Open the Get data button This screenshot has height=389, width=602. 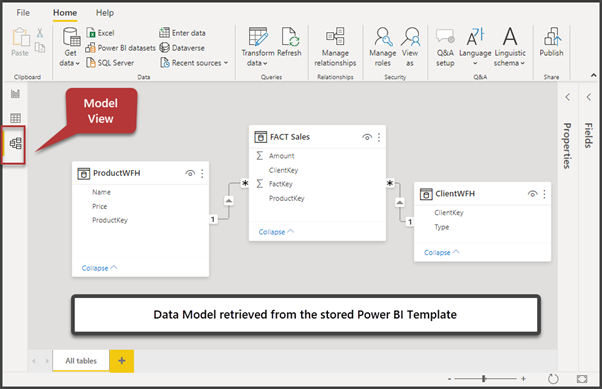click(x=71, y=47)
